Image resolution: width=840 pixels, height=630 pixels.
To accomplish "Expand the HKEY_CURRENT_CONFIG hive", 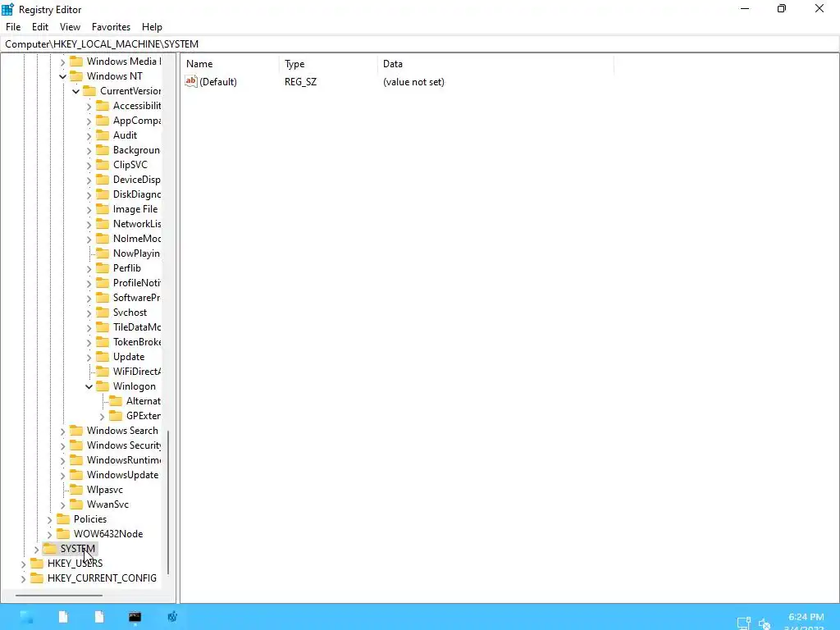I will 23,578.
